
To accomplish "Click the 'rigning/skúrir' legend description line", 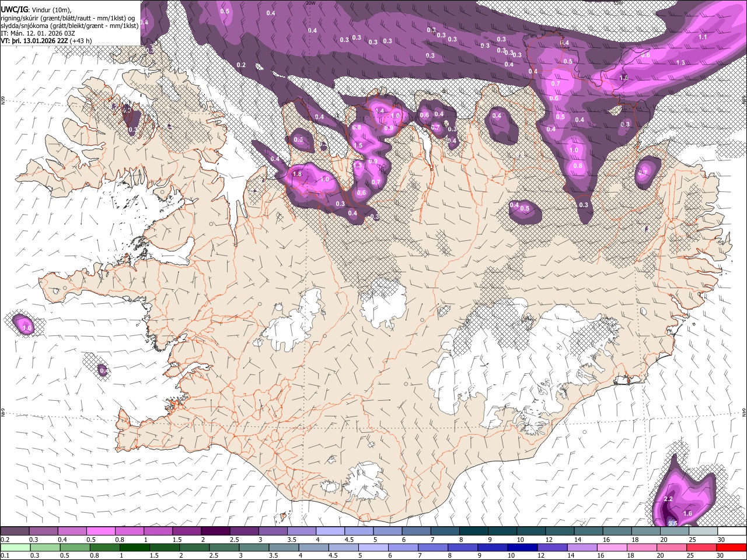I will point(68,17).
